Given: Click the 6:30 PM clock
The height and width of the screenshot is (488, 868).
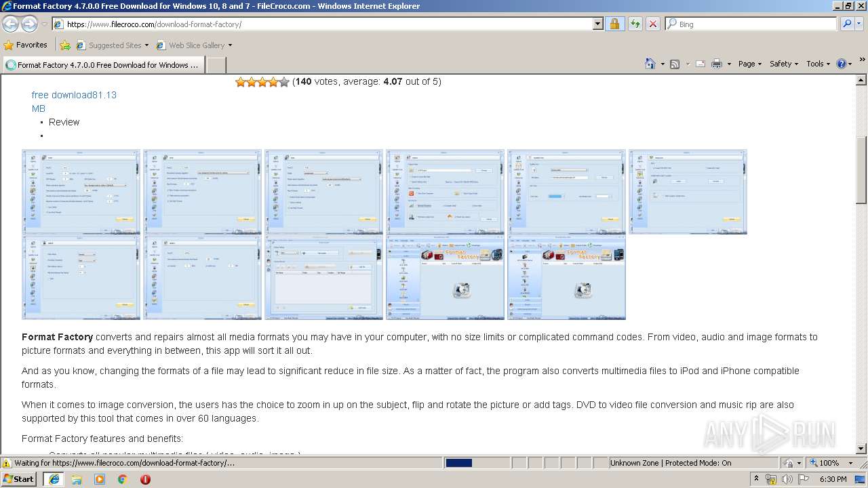Looking at the screenshot, I should click(x=833, y=479).
